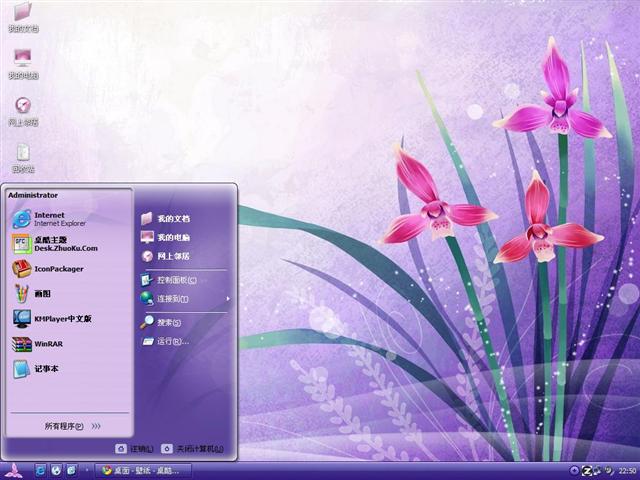Click the flower Start button on taskbar
The width and height of the screenshot is (640, 480).
coord(14,471)
